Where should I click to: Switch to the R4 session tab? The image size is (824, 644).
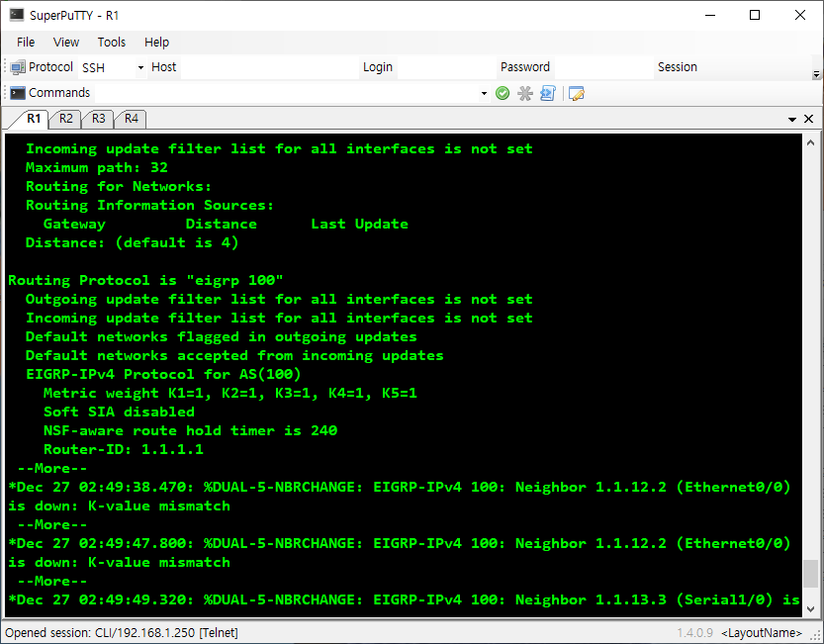(x=131, y=119)
